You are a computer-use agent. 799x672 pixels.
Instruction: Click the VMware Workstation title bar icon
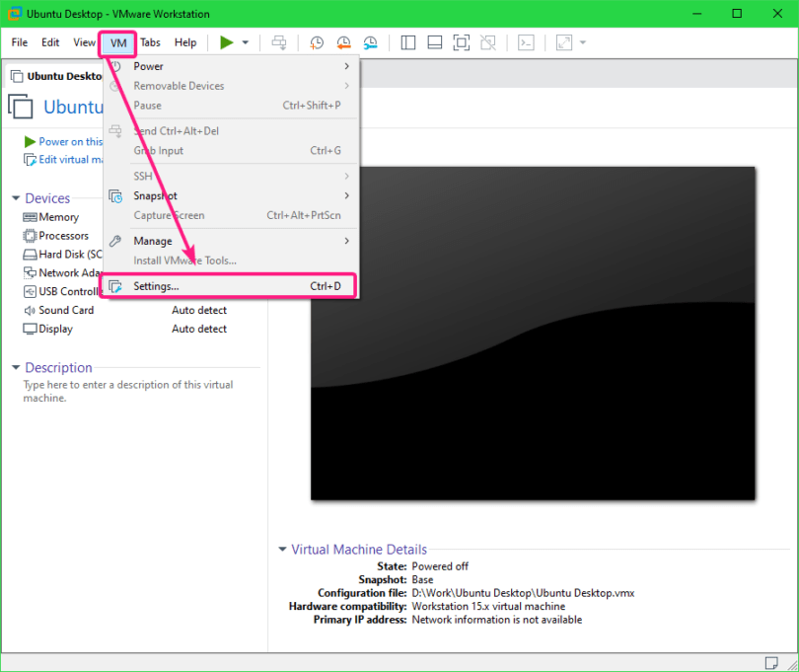14,13
